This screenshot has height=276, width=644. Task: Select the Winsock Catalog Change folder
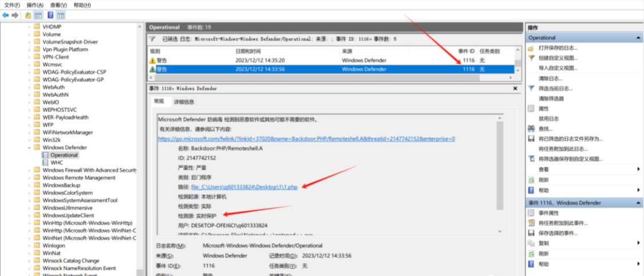(x=70, y=261)
